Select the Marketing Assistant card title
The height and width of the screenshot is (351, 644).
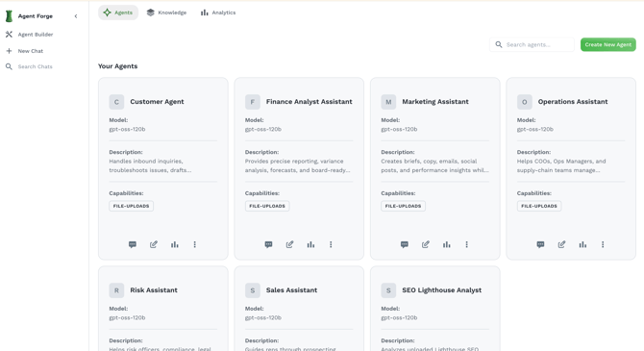coord(435,102)
